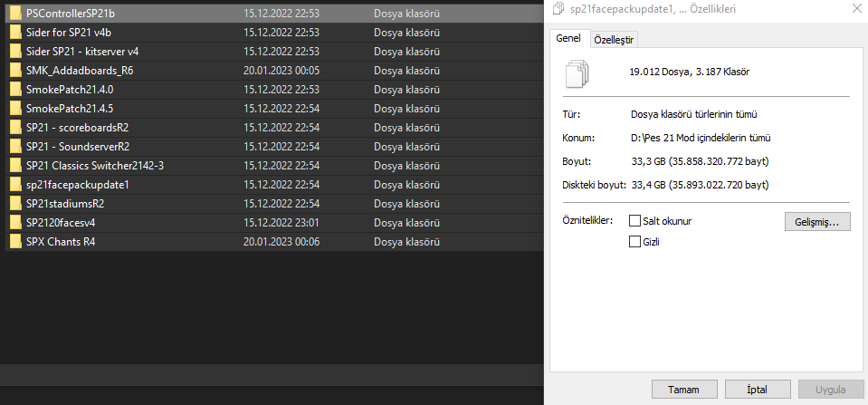Click the Uygula button
The height and width of the screenshot is (405, 868).
coord(830,390)
